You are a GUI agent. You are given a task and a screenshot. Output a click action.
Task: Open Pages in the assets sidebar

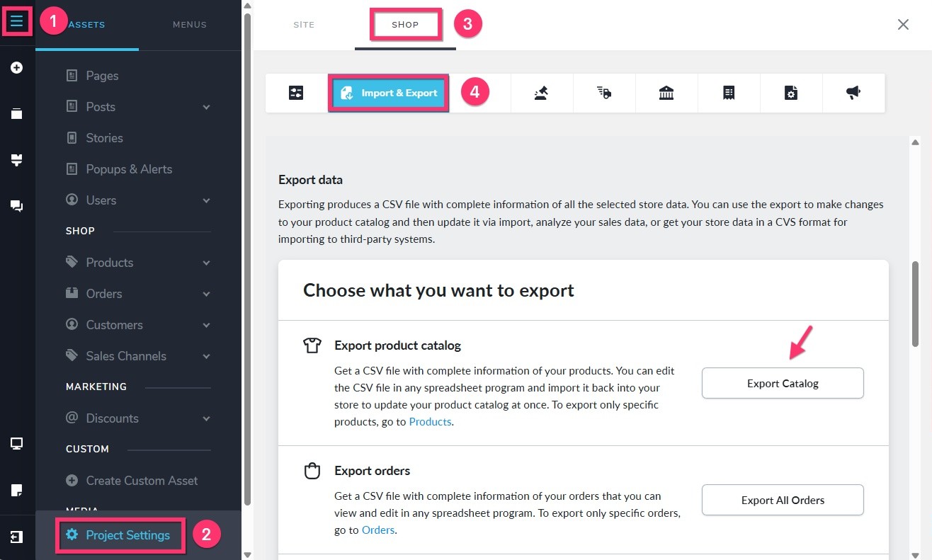(102, 76)
